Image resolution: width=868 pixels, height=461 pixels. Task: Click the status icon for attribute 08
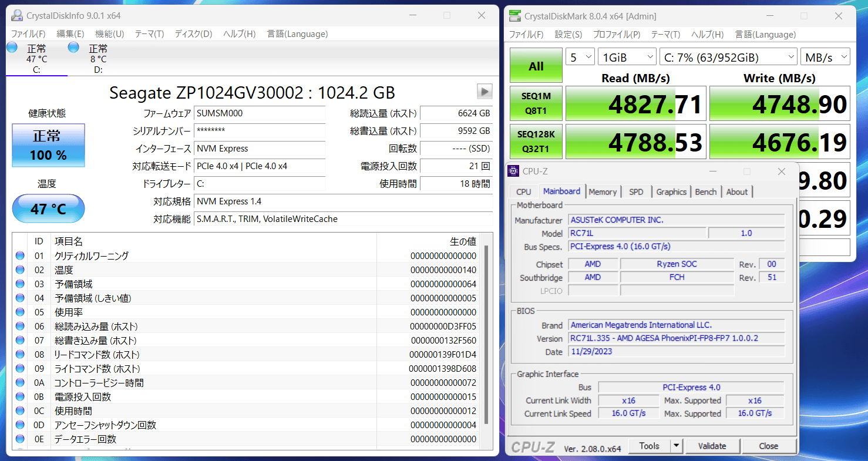[x=20, y=354]
